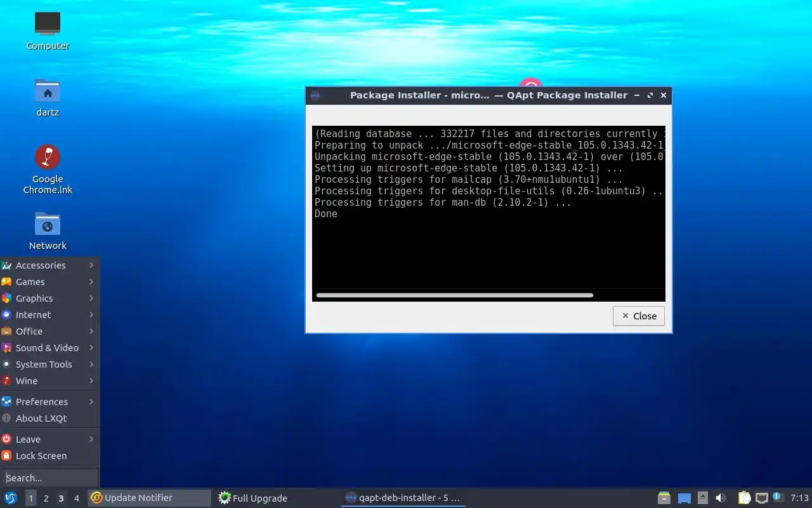Image resolution: width=812 pixels, height=508 pixels.
Task: Click the "Setting up microsoft-edge-stable" output line
Action: [469, 168]
